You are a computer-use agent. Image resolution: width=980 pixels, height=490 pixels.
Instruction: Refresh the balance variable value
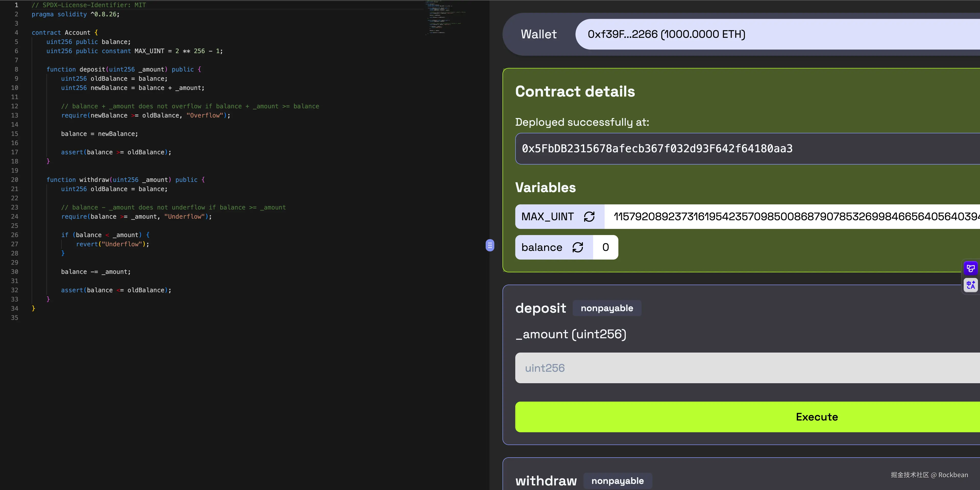(578, 247)
